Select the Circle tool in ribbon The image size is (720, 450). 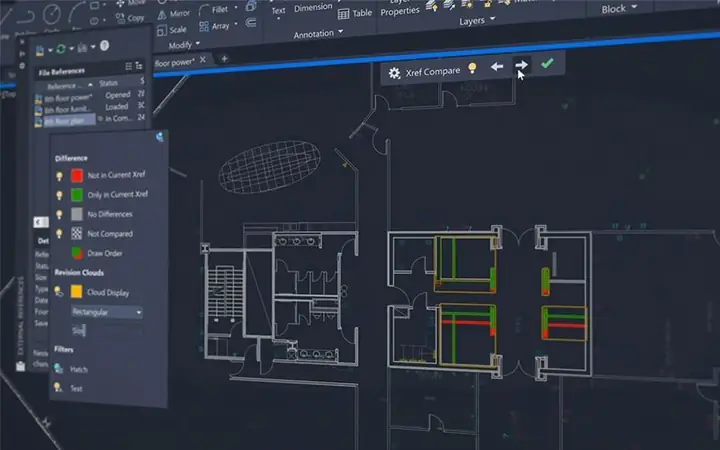click(52, 14)
